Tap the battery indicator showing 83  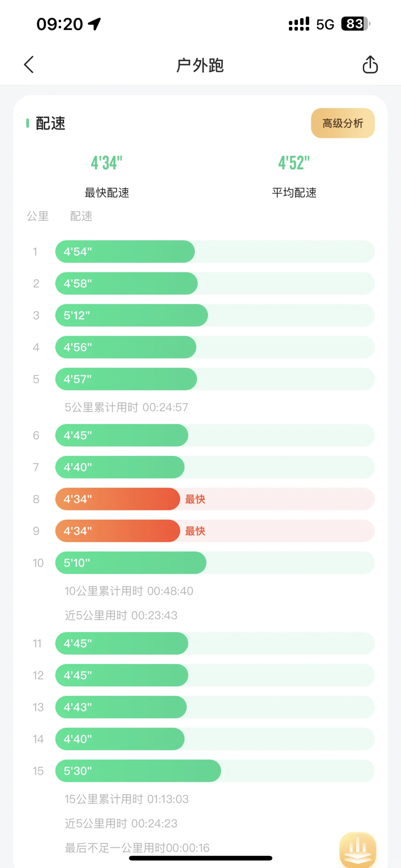pyautogui.click(x=356, y=24)
